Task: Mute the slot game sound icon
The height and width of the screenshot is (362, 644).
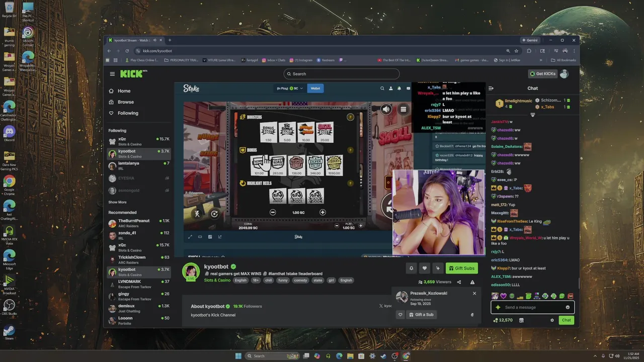Action: coord(386,109)
